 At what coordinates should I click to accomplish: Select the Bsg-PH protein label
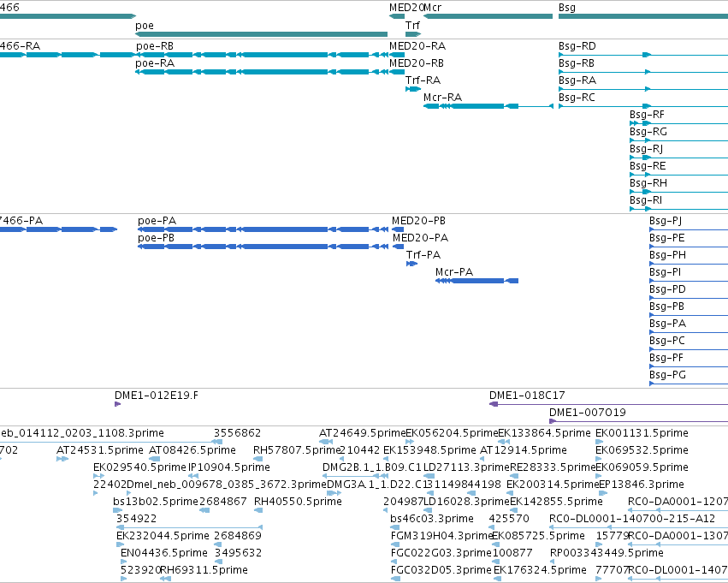[x=667, y=255]
